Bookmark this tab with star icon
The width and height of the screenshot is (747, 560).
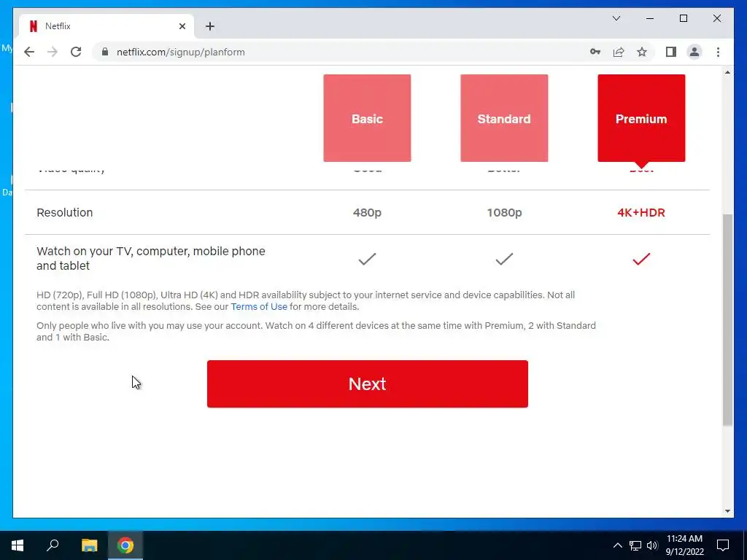click(x=642, y=52)
